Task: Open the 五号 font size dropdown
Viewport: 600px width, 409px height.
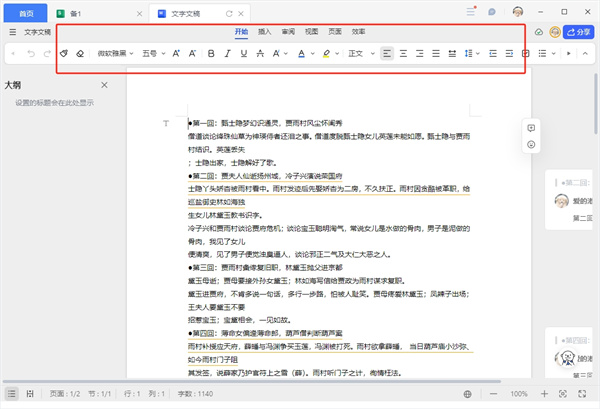Action: pyautogui.click(x=154, y=54)
